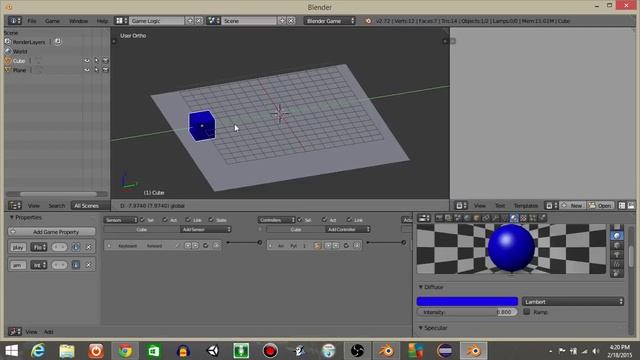Image resolution: width=640 pixels, height=360 pixels.
Task: Remove the Keyboard sensor with its X icon
Action: click(x=216, y=245)
